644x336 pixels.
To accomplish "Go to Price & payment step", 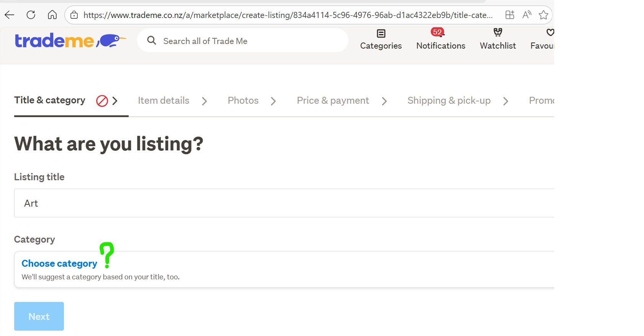I will [333, 100].
